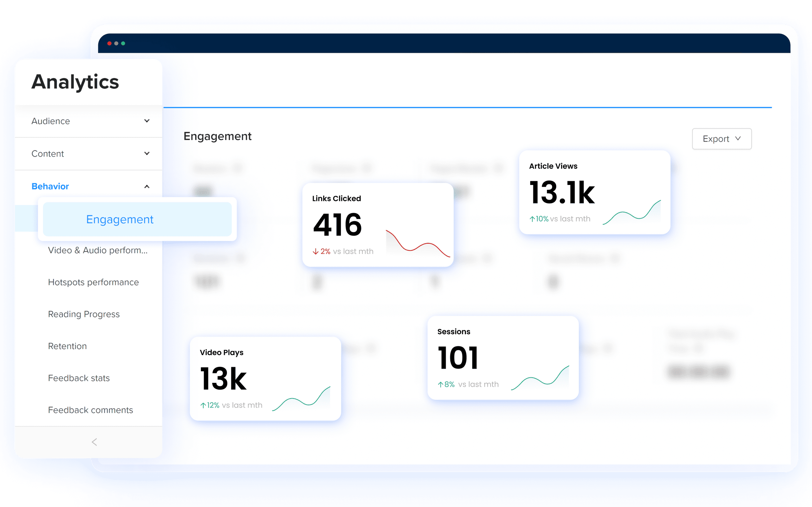Screen dimensions: 812x507
Task: Open Reading Progress report
Action: tap(84, 314)
